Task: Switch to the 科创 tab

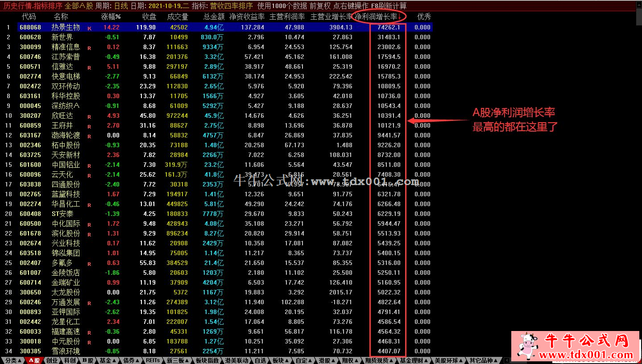Action: click(x=70, y=360)
